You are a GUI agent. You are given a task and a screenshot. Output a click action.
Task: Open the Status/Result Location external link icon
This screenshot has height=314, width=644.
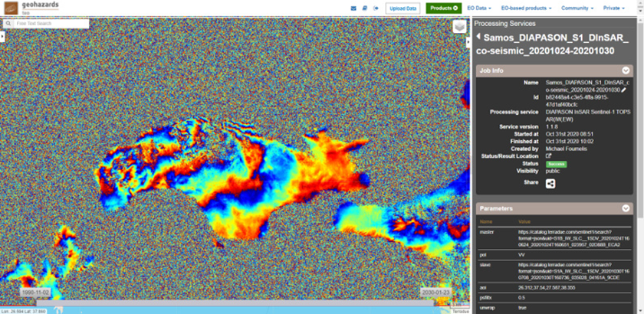click(548, 156)
